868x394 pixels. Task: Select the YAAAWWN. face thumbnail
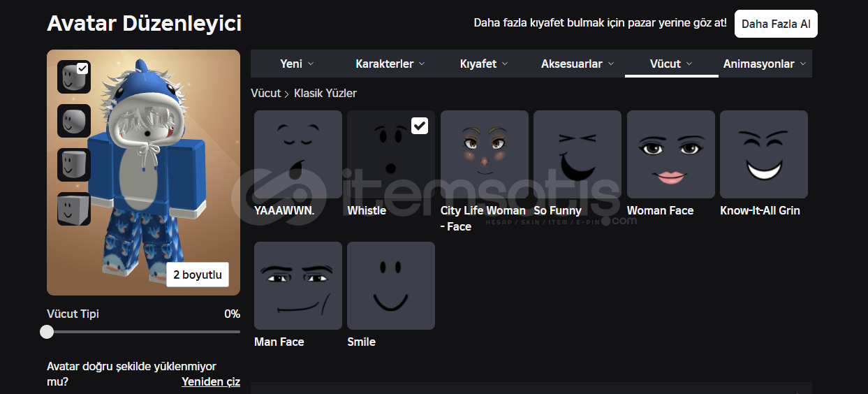click(x=298, y=154)
